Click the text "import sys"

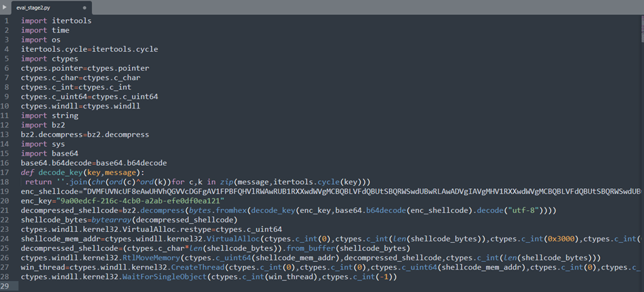43,144
